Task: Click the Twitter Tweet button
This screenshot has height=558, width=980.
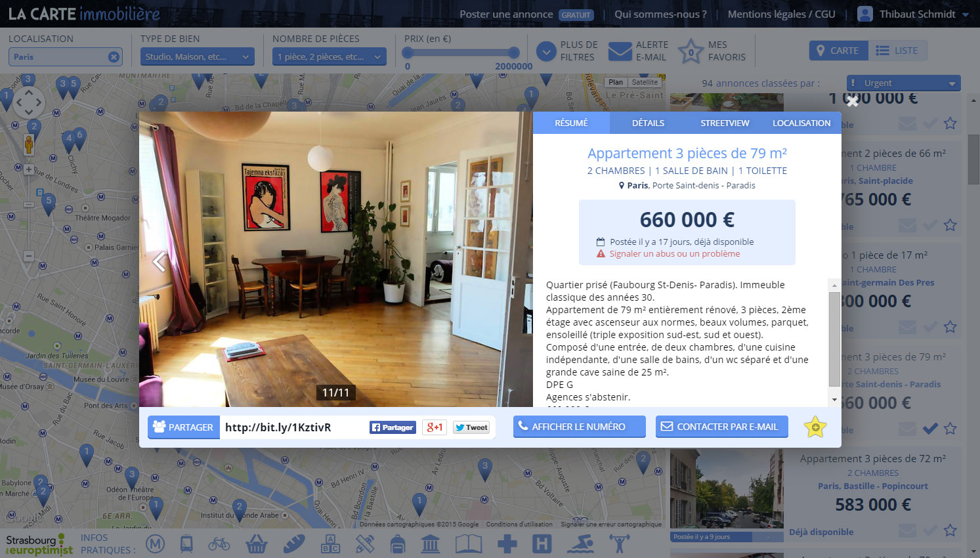Action: coord(471,427)
